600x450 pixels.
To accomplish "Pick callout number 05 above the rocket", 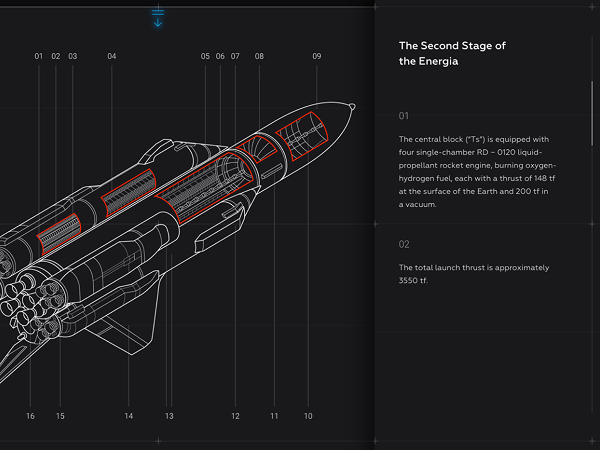I will pos(205,57).
